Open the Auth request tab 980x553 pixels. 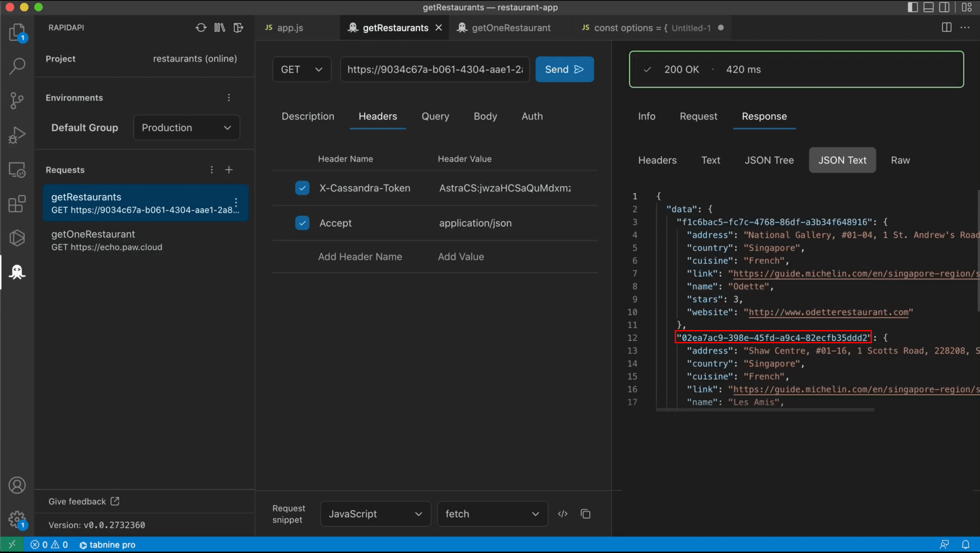coord(532,116)
